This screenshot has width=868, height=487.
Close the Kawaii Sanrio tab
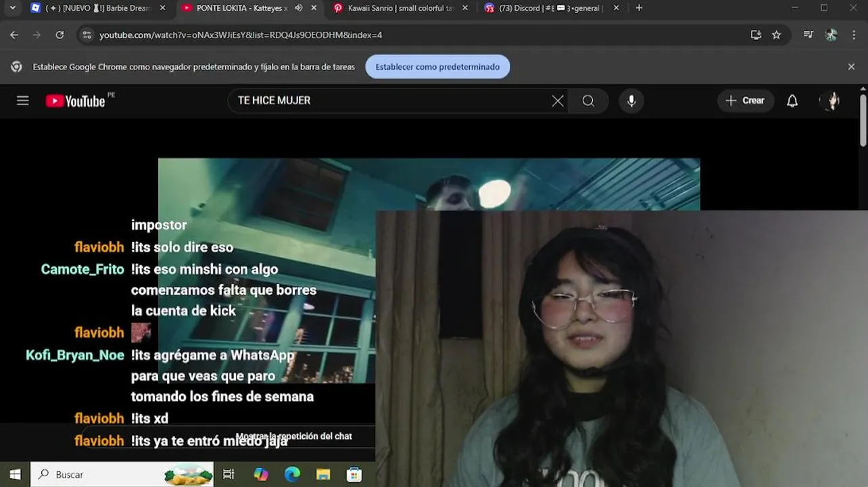point(464,8)
